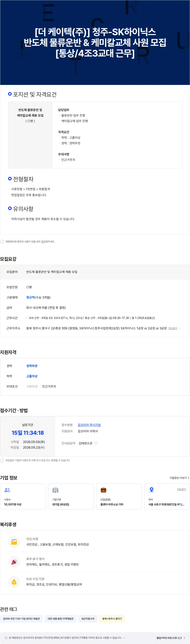
Task: Click 우대조건 인근거주자 text
Action: click(x=49, y=386)
